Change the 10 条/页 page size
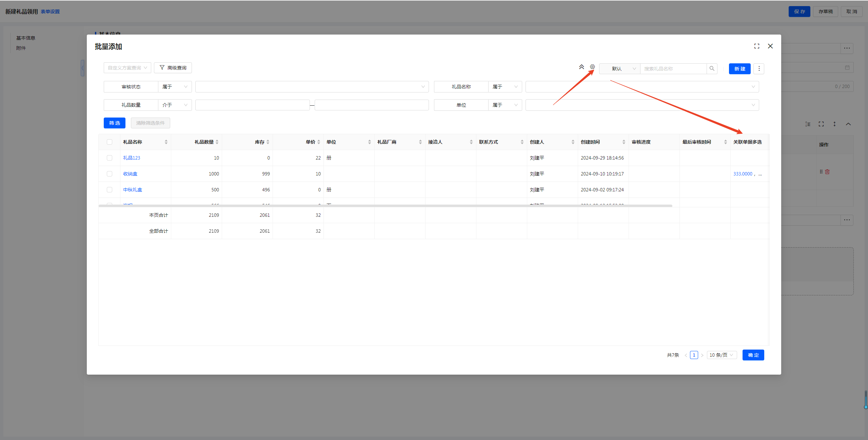The width and height of the screenshot is (868, 440). tap(722, 355)
